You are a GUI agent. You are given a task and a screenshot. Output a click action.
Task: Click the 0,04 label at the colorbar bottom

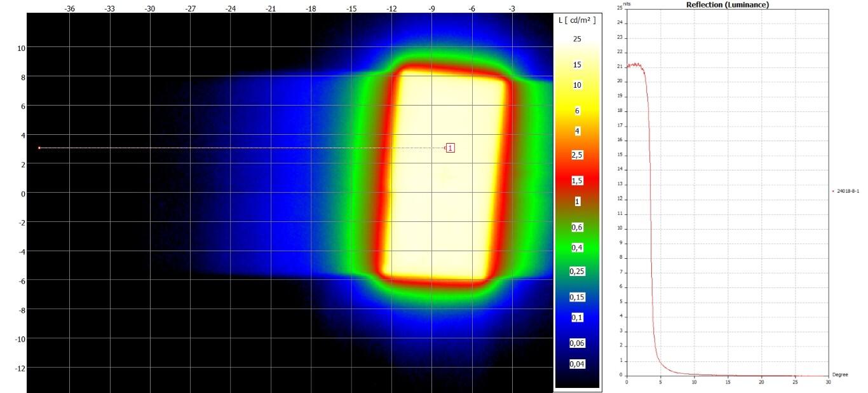click(577, 364)
